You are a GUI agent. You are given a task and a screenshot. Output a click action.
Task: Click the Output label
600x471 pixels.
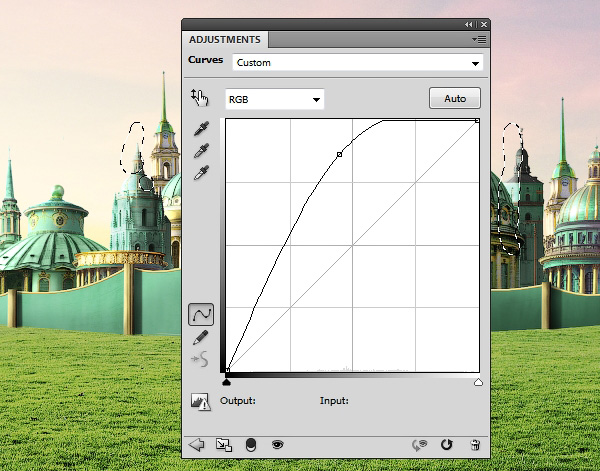tap(238, 401)
